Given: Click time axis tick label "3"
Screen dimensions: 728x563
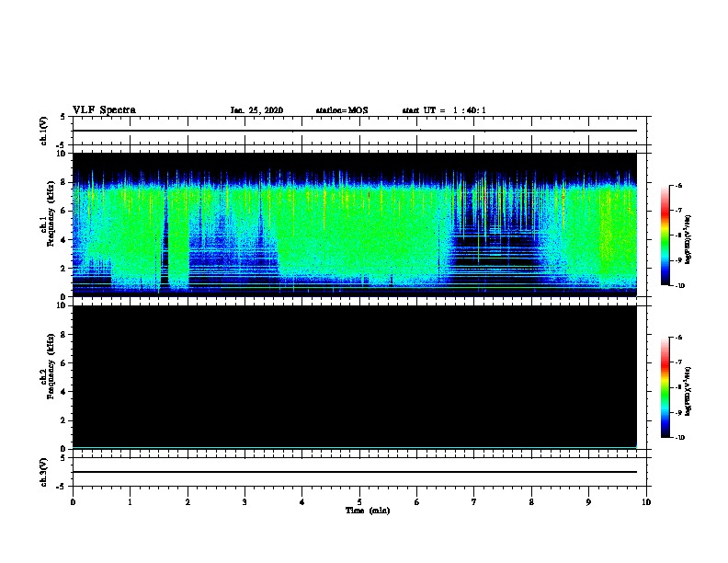Looking at the screenshot, I should tap(245, 502).
